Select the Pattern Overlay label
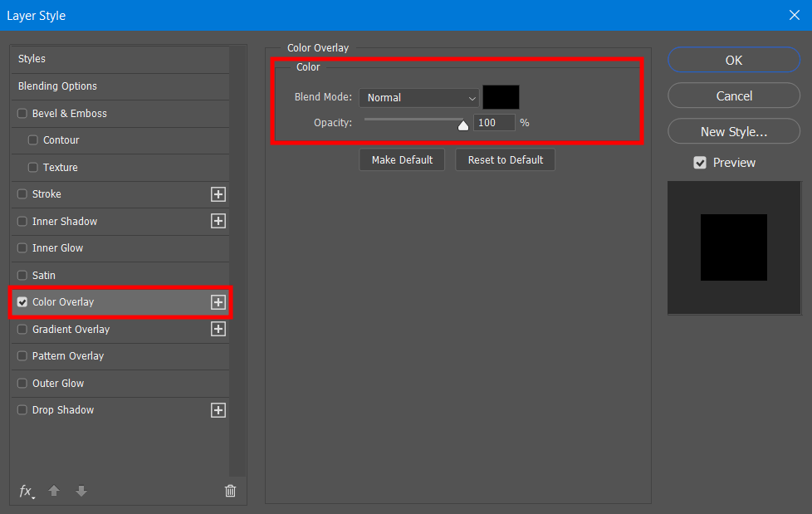The image size is (812, 514). [68, 356]
